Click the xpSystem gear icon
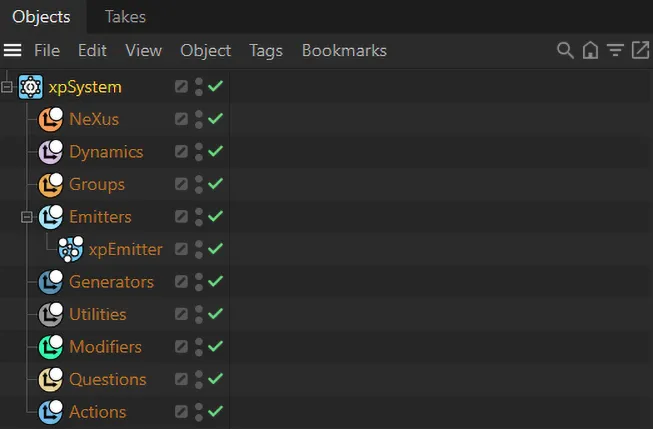 coord(31,88)
